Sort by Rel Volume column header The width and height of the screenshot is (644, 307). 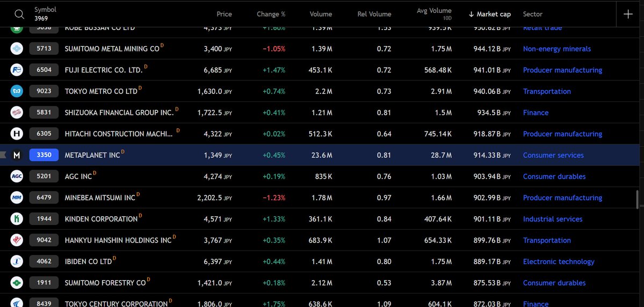click(x=374, y=14)
